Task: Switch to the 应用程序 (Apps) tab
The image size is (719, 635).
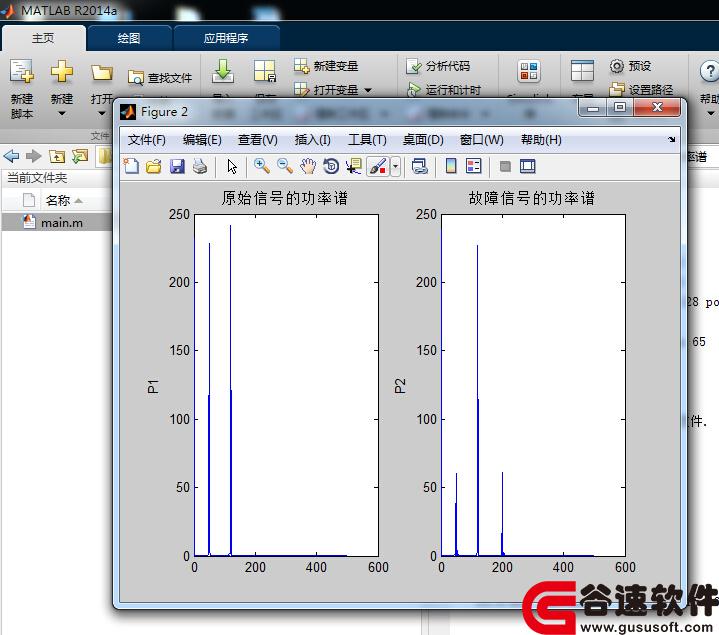Action: pyautogui.click(x=226, y=38)
